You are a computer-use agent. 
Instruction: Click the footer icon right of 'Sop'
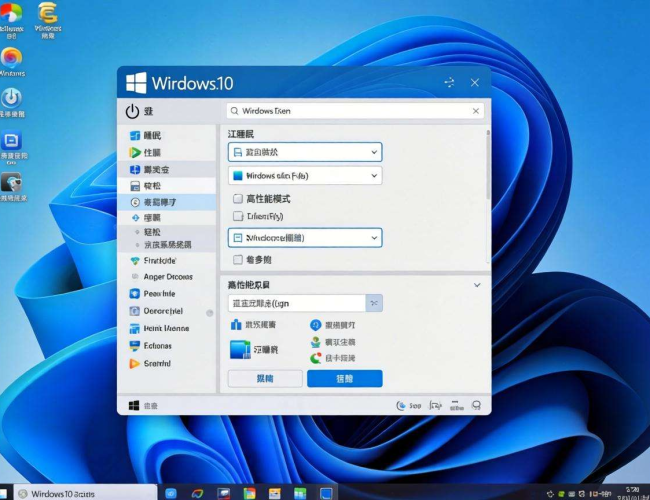(x=435, y=405)
